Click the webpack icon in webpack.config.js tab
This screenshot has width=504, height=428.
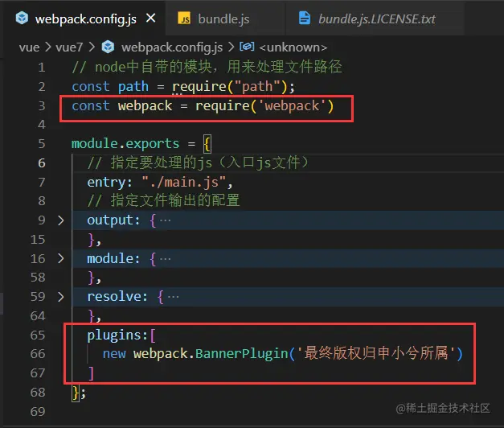(x=22, y=19)
